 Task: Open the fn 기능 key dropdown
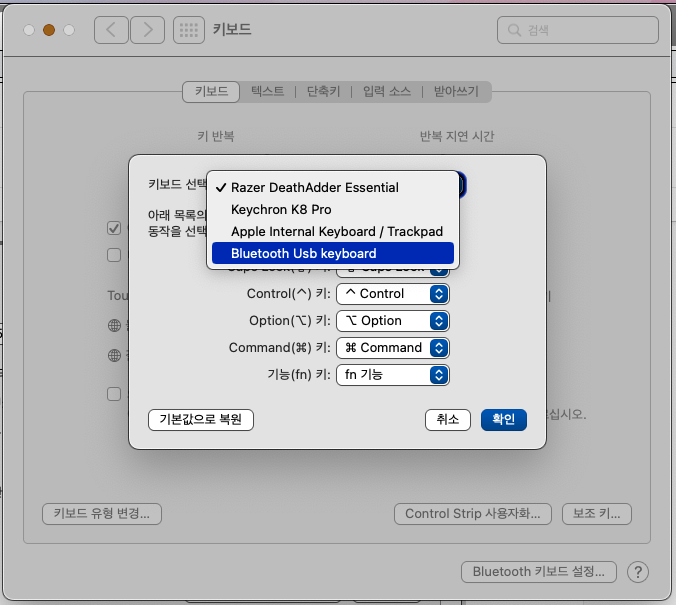coord(393,375)
